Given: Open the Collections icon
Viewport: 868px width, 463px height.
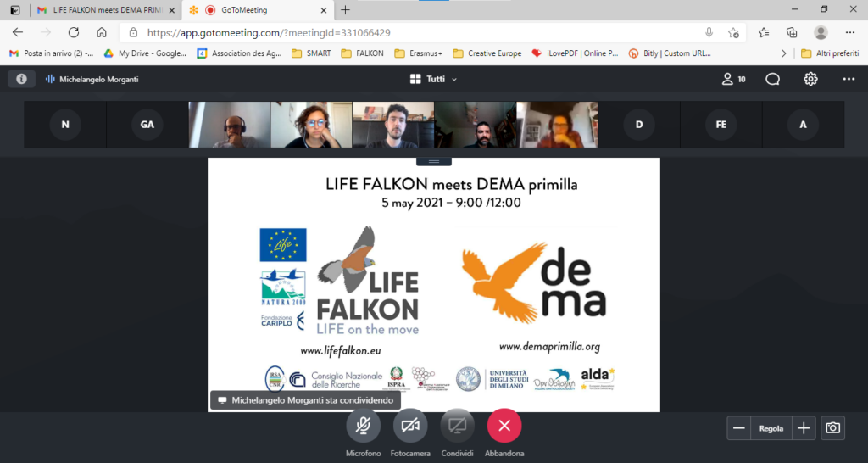Looking at the screenshot, I should [792, 33].
